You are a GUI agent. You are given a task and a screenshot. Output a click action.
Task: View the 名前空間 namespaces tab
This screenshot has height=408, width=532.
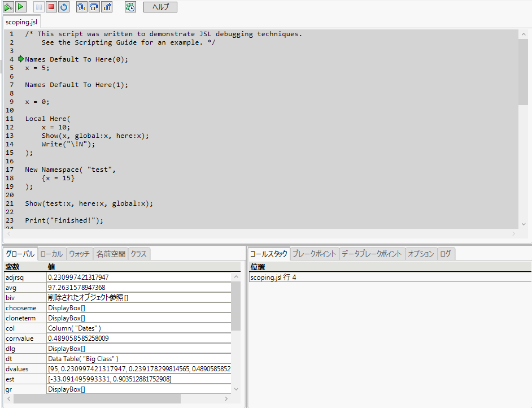click(x=110, y=254)
